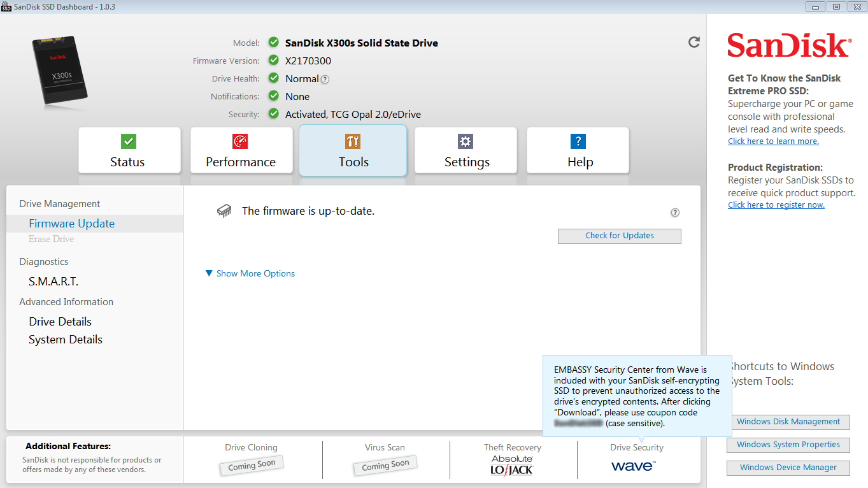Open S.M.A.R.T. diagnostics
This screenshot has width=868, height=488.
(x=53, y=281)
